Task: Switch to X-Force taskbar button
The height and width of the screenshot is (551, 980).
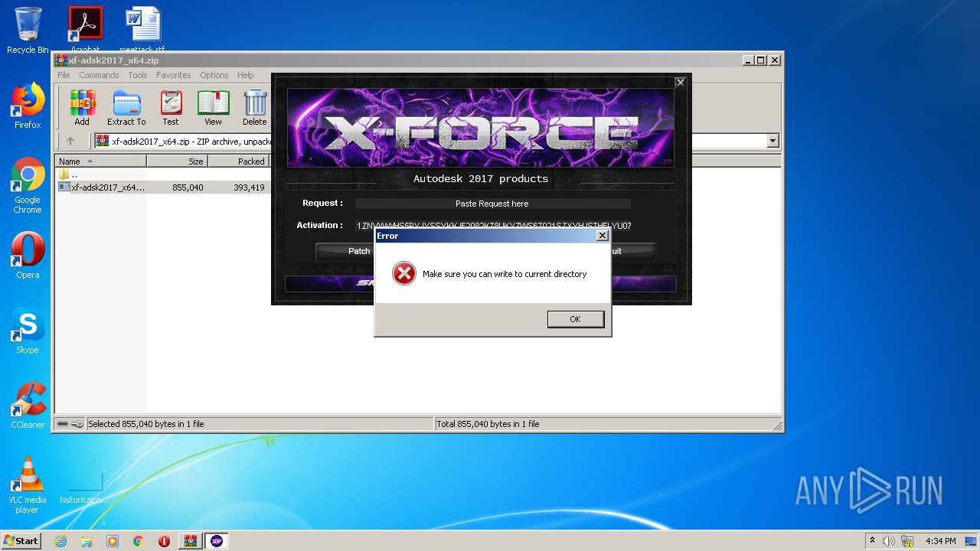Action: point(217,541)
